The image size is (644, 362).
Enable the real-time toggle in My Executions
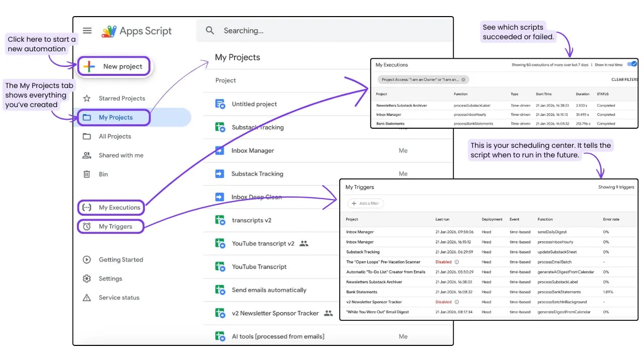tap(633, 64)
